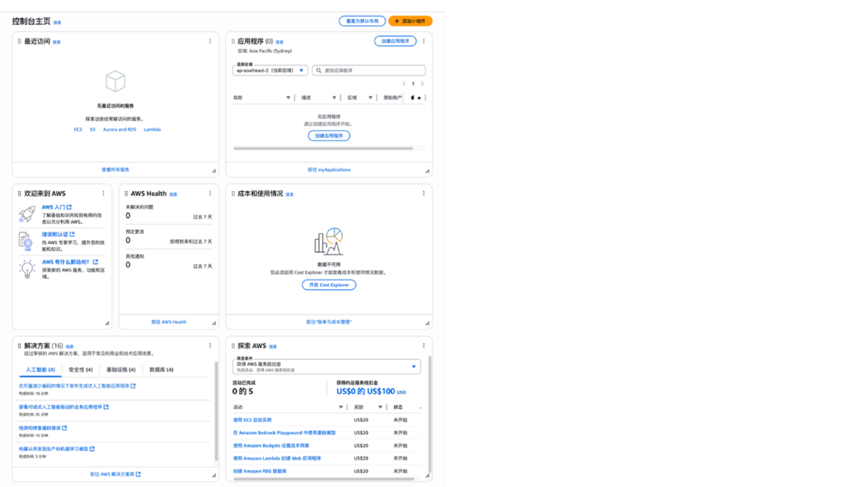The height and width of the screenshot is (487, 868).
Task: Switch to the 安全性 (4) tab
Action: pyautogui.click(x=80, y=370)
